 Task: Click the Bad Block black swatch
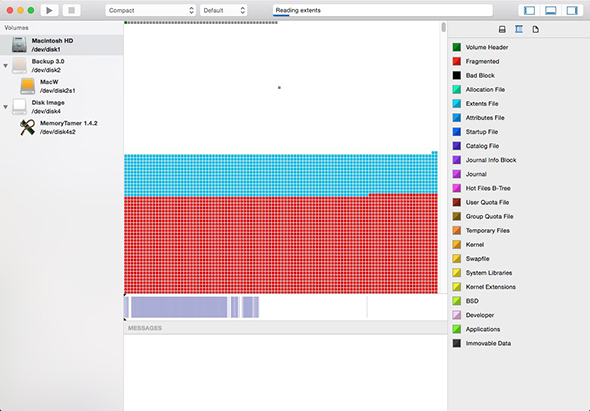coord(456,75)
